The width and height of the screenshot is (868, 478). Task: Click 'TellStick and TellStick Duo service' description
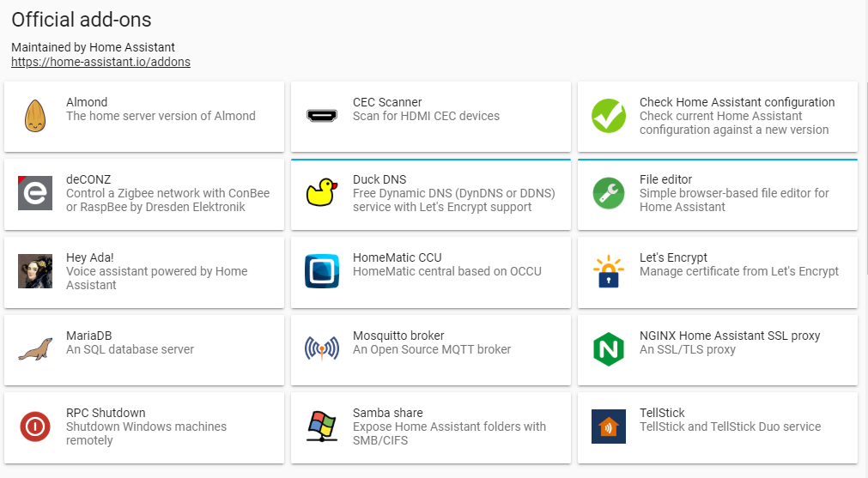(730, 427)
